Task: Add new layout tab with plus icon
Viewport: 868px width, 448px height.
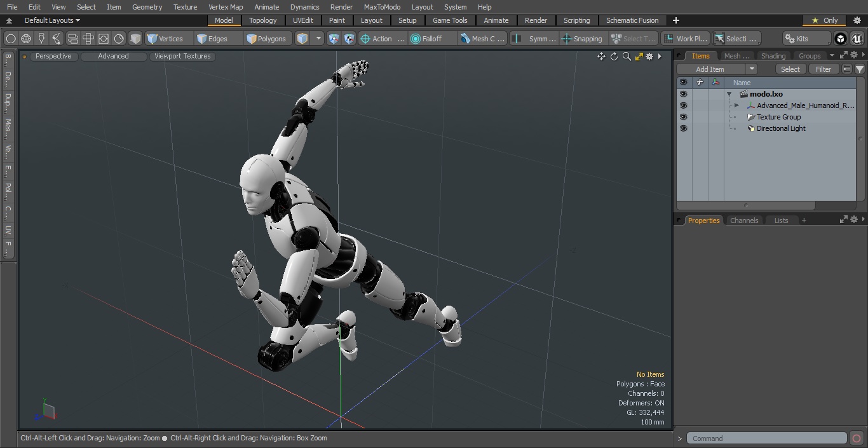Action: pyautogui.click(x=675, y=20)
